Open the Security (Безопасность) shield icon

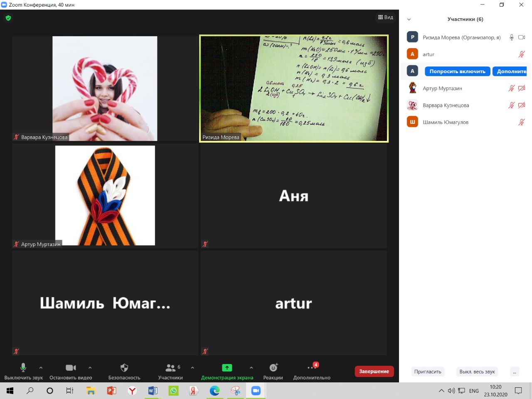click(124, 368)
